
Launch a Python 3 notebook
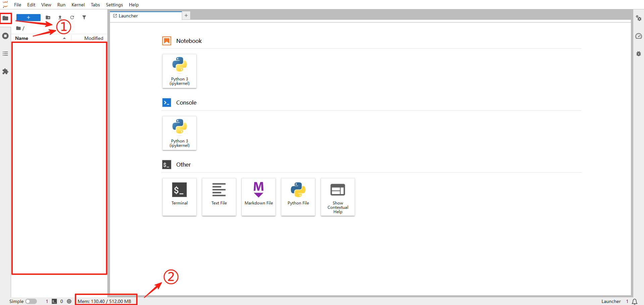point(179,71)
